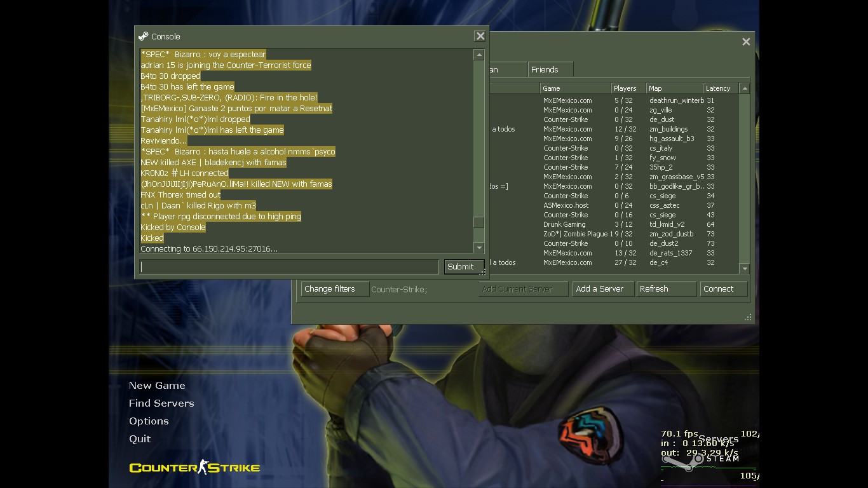
Task: Click the Submit button in the Console
Action: click(x=464, y=267)
